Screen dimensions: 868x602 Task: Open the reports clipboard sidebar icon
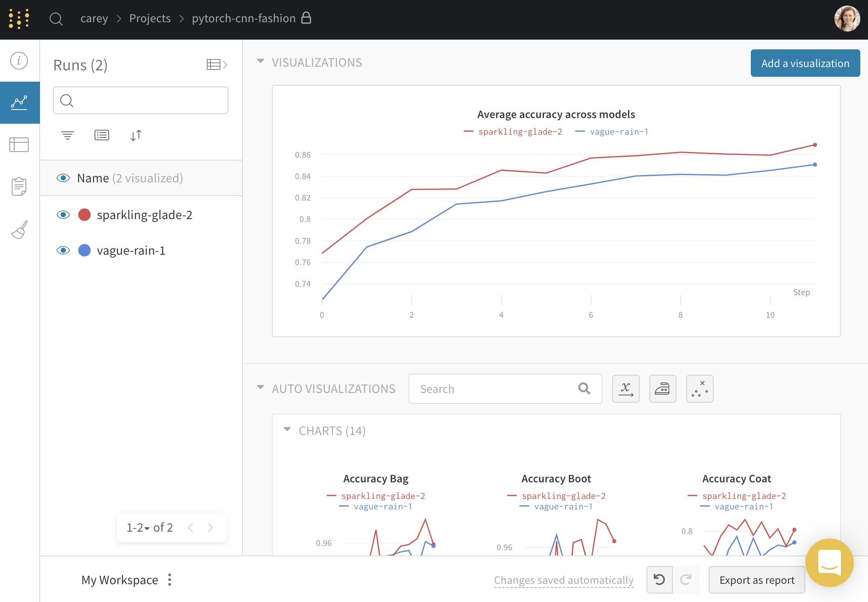[19, 186]
